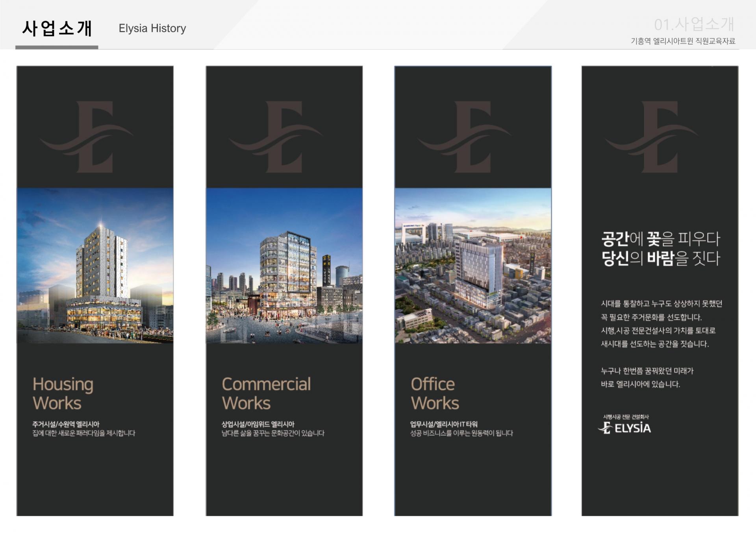756x534 pixels.
Task: Click the ELYSIA brand logo at the panel bottom
Action: point(625,427)
